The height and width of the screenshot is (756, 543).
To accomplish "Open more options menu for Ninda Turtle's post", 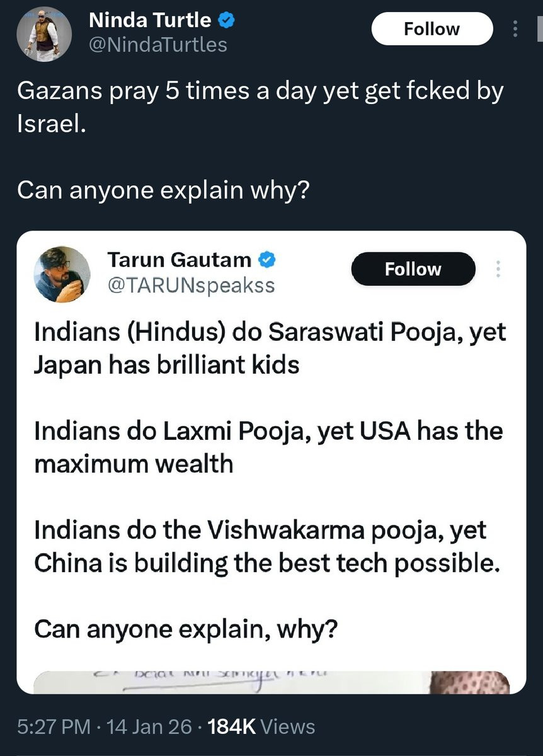I will coord(516,29).
